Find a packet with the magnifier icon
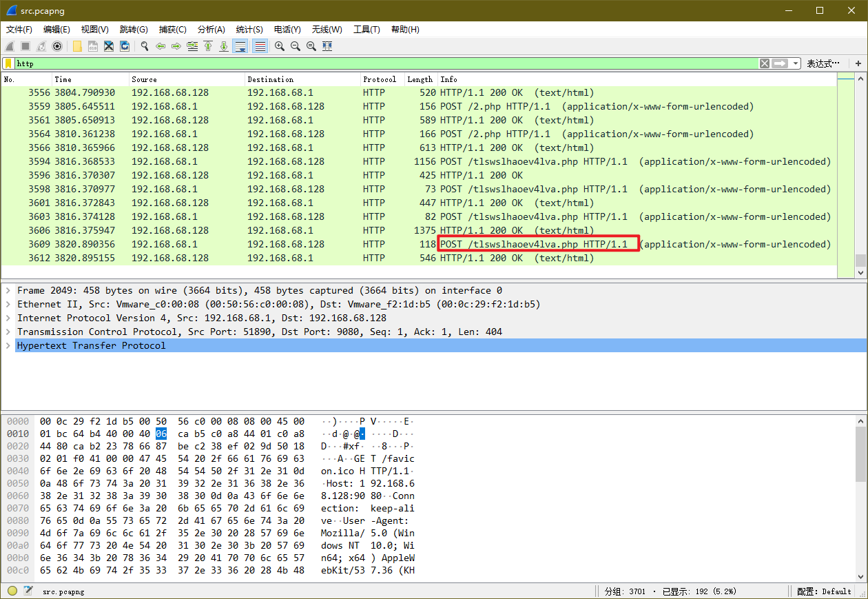The image size is (868, 599). click(x=145, y=46)
